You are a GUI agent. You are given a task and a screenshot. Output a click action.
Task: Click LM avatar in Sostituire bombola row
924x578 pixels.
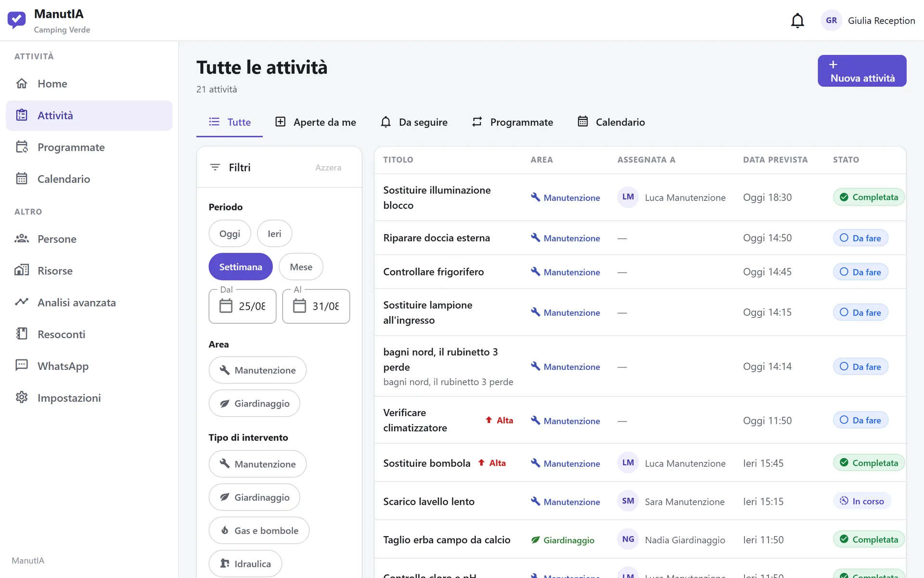click(628, 463)
